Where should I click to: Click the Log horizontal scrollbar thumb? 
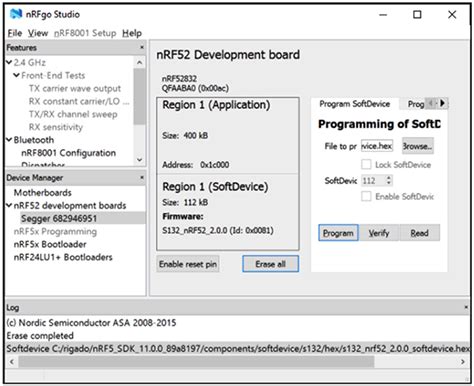[196, 361]
